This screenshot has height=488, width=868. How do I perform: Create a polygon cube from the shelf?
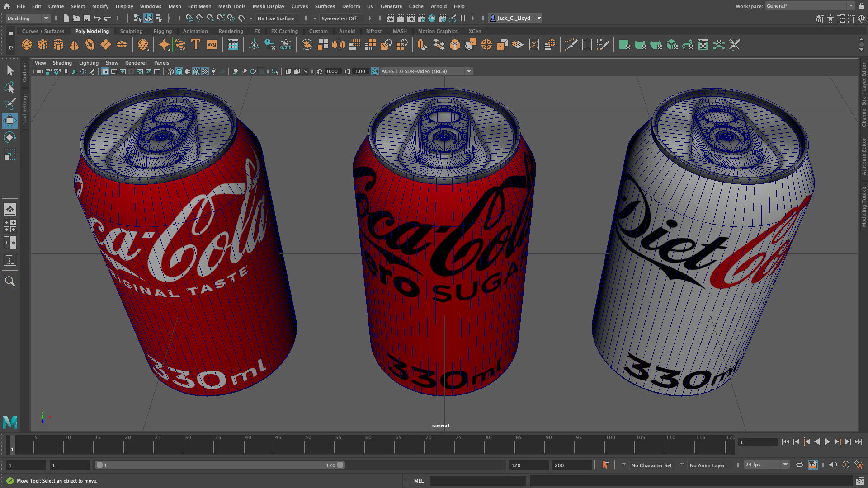42,45
